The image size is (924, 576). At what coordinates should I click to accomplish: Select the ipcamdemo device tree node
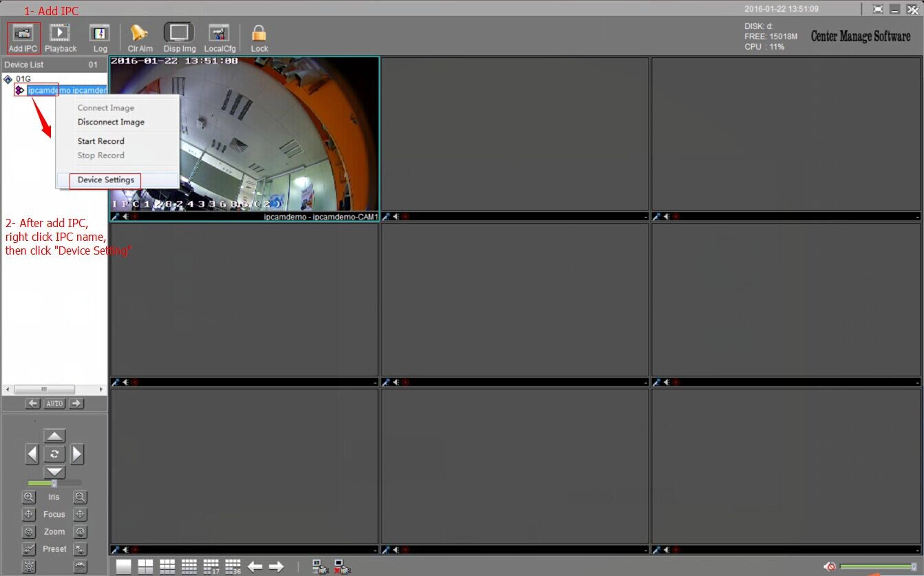point(67,90)
